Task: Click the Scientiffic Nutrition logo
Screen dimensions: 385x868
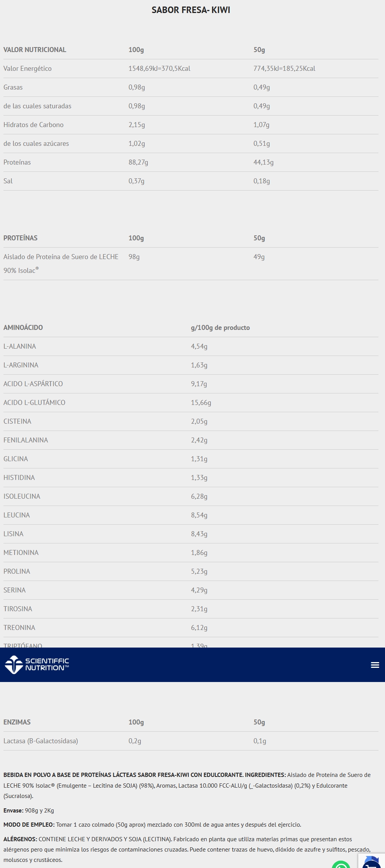Action: coord(37,664)
